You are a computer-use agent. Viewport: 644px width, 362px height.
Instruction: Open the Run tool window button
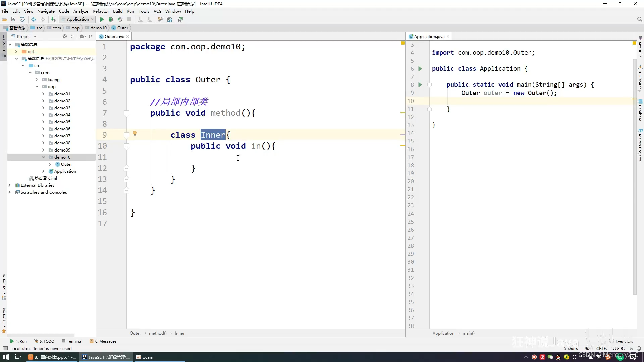click(18, 341)
